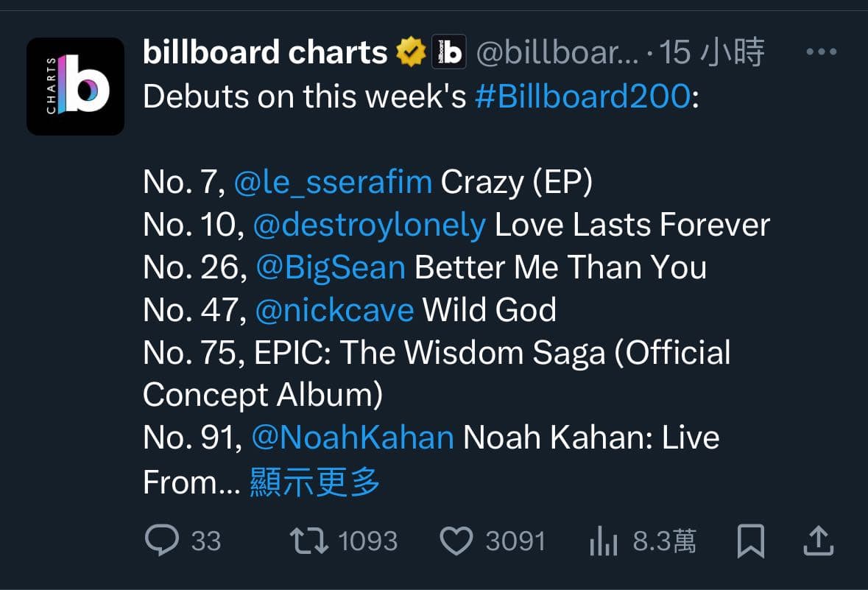Open the @BigSean mention

[x=331, y=267]
